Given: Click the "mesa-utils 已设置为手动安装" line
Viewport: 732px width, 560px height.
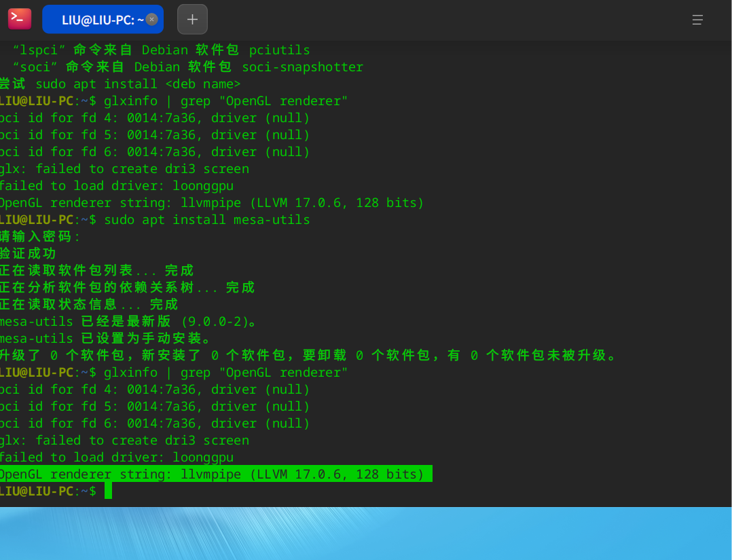Looking at the screenshot, I should click(105, 338).
